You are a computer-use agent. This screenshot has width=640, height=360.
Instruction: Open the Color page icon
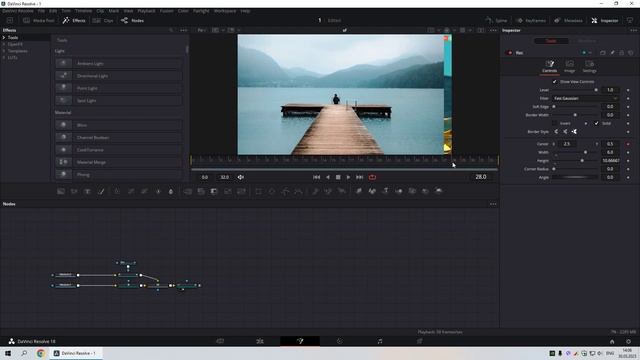tap(340, 341)
